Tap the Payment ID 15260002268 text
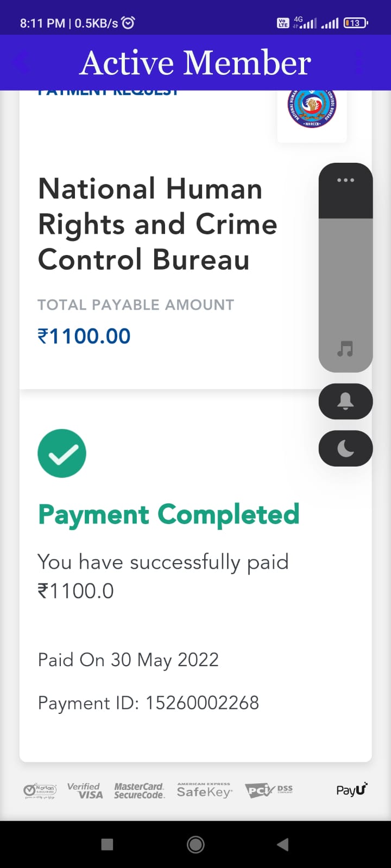Screen dimensions: 391x868 coord(148,703)
